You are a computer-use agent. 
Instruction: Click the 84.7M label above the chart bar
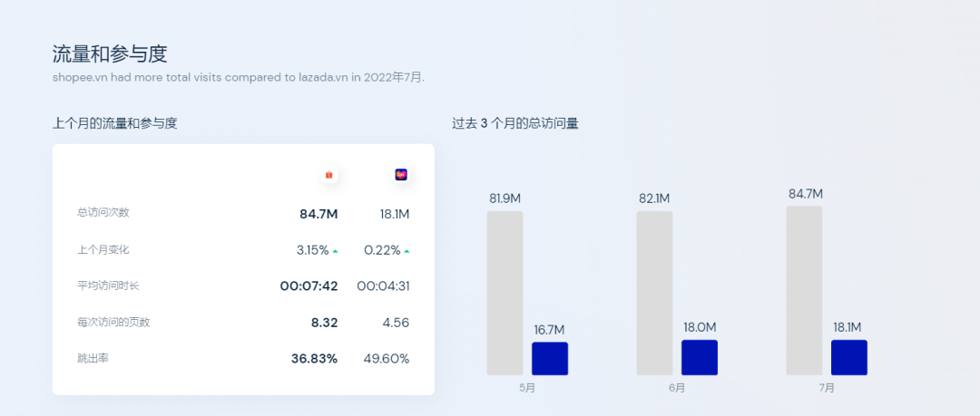(806, 194)
